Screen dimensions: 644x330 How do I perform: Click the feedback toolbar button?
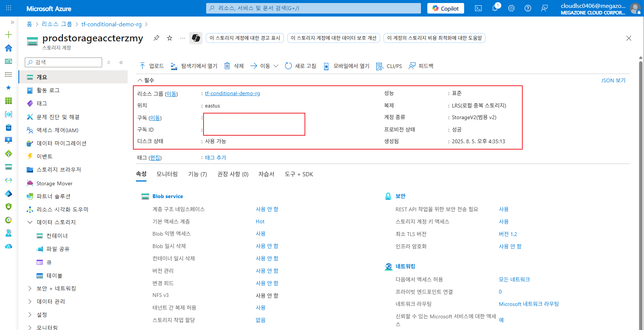point(421,66)
